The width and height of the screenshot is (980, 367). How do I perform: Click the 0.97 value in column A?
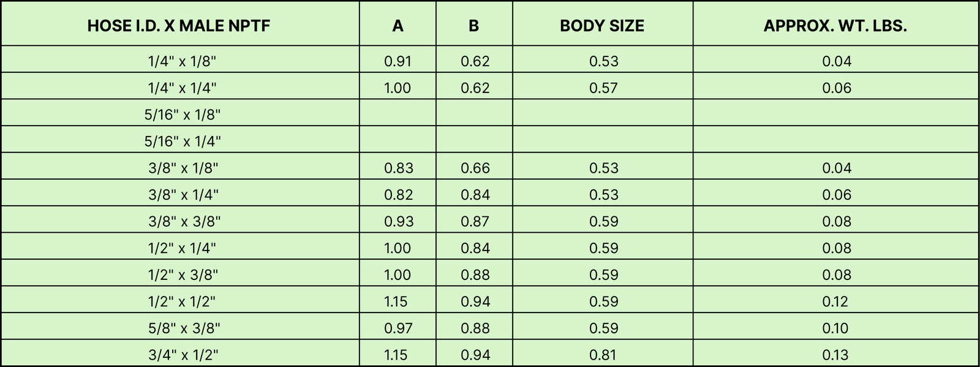pos(398,328)
